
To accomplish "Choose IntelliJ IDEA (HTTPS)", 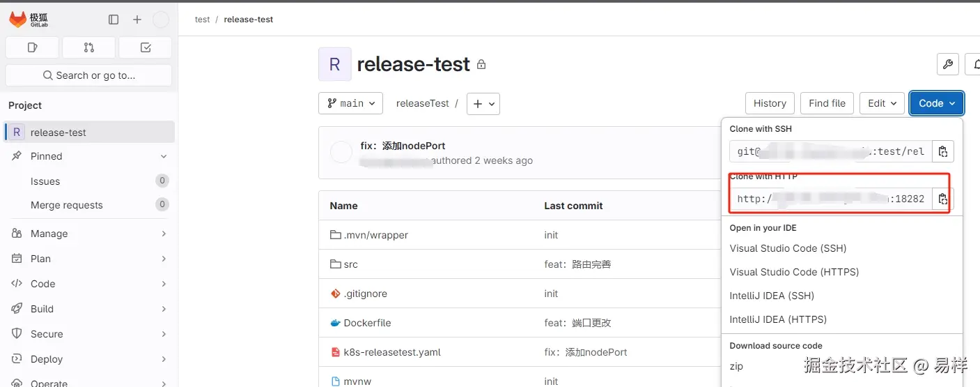I will tap(778, 319).
